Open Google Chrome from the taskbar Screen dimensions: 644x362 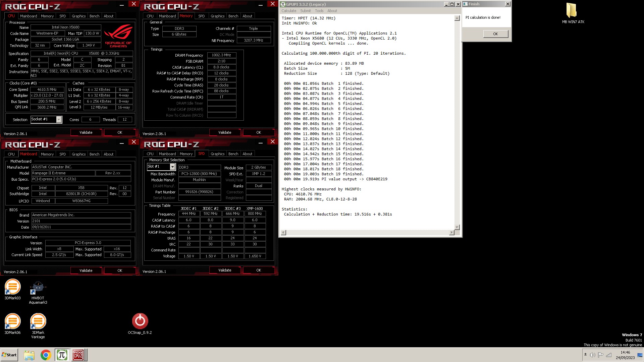click(46, 355)
